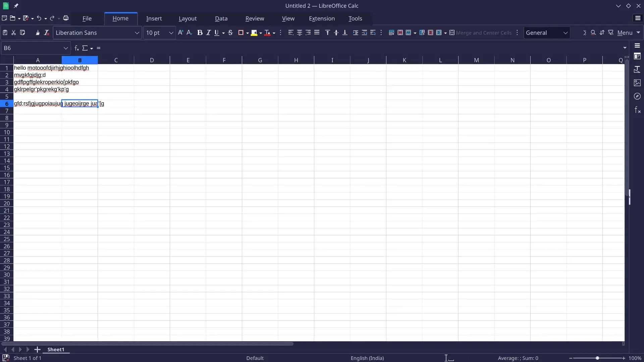Click the Insert Rows Above icon

[x=391, y=33]
